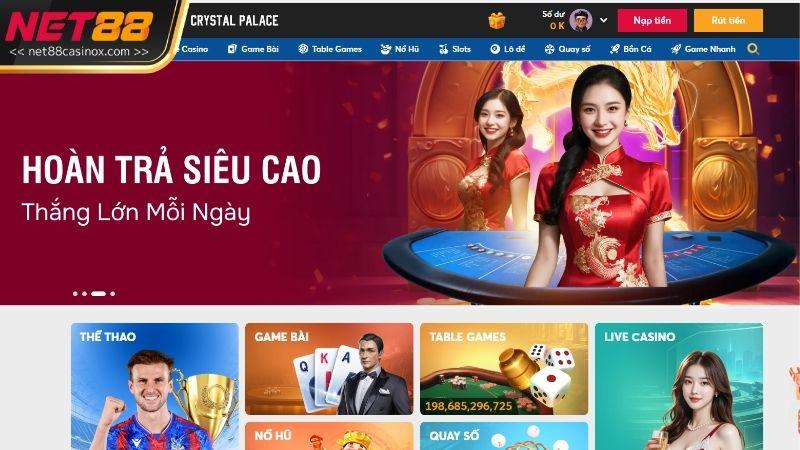Open the Bắn Cá fishing game icon

(615, 49)
